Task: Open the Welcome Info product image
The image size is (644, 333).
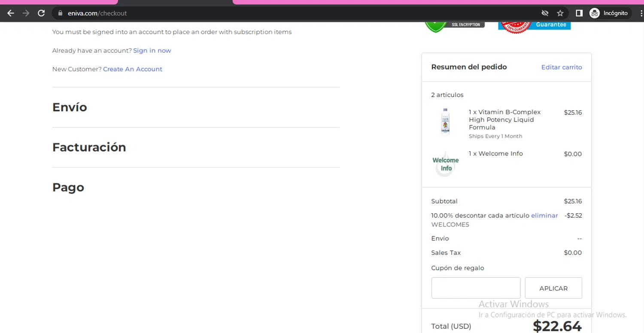Action: coord(445,164)
